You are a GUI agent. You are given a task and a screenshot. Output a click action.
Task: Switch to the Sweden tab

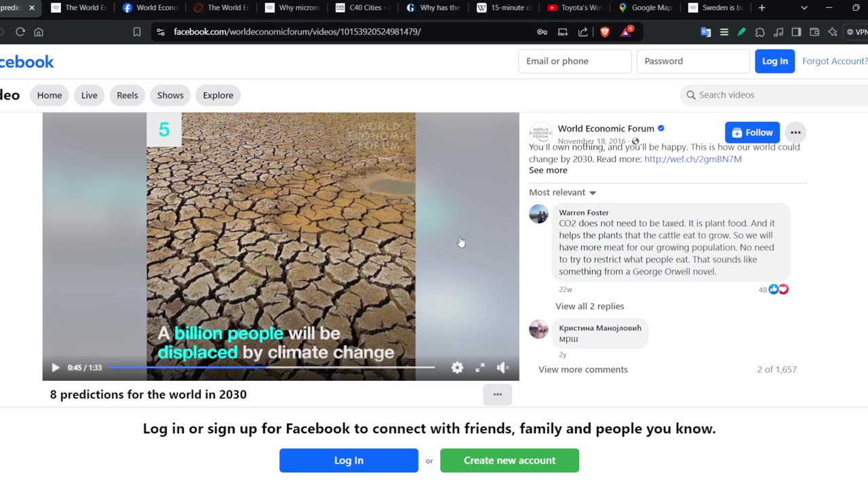(717, 8)
